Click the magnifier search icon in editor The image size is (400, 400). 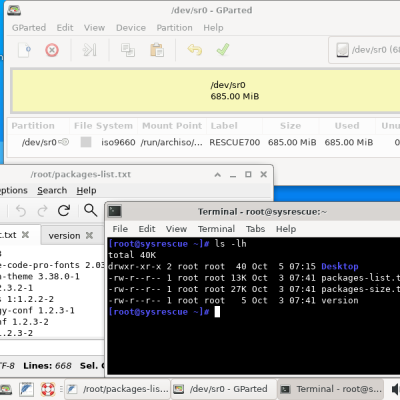click(x=90, y=210)
